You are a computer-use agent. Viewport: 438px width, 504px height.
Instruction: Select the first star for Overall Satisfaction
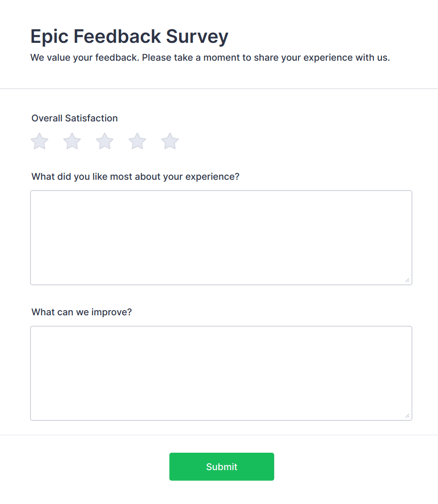39,141
